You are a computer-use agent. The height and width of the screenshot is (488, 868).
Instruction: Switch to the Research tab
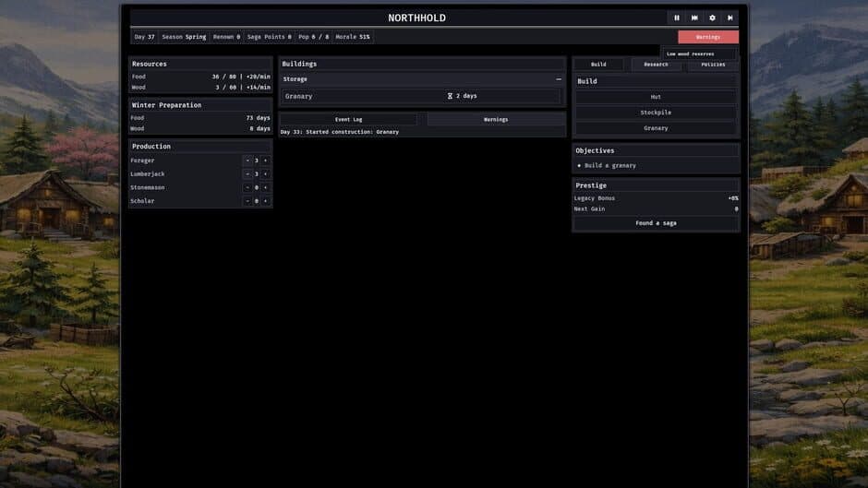[656, 65]
